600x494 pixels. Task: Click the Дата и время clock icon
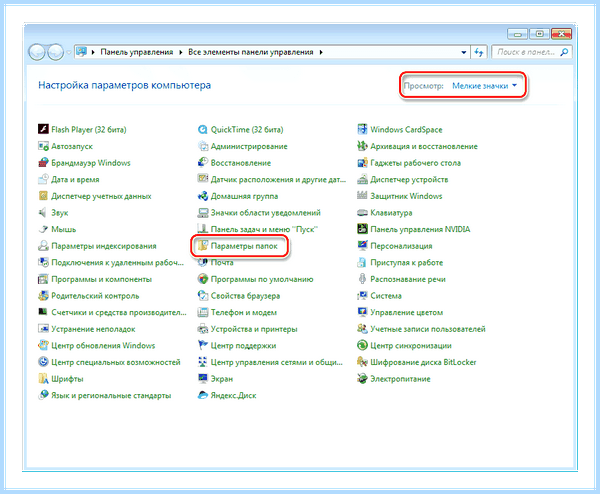pyautogui.click(x=43, y=179)
